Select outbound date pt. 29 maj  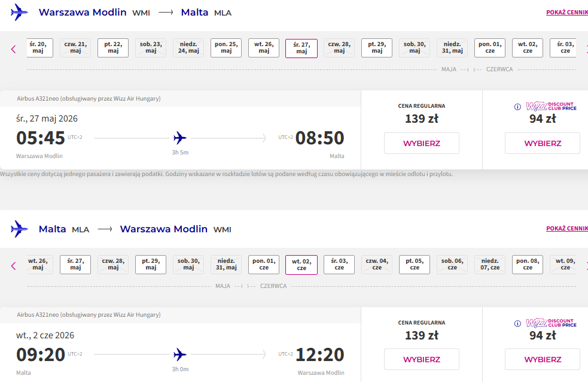pyautogui.click(x=377, y=48)
